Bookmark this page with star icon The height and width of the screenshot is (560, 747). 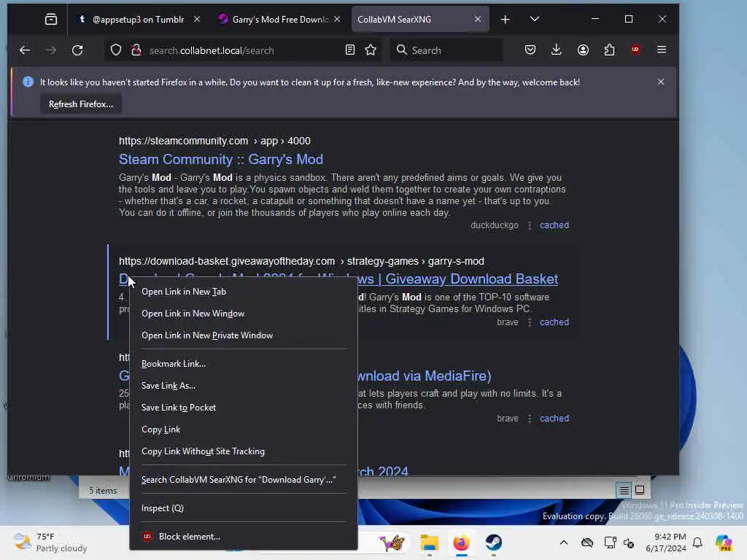371,50
